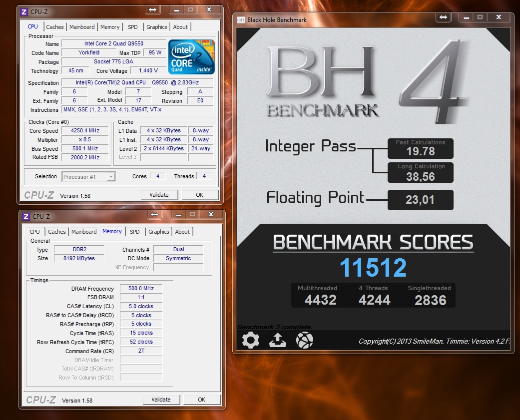The height and width of the screenshot is (420, 520).
Task: Click memory Type value DDR2
Action: point(79,249)
